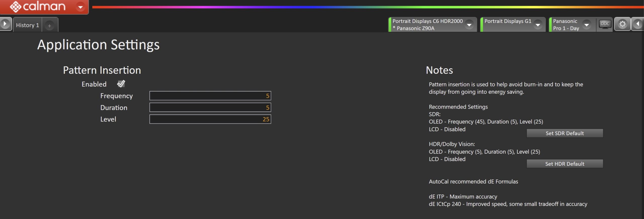
Task: Click the SDR OLED recommendation listing Frequency (45)
Action: click(x=486, y=122)
